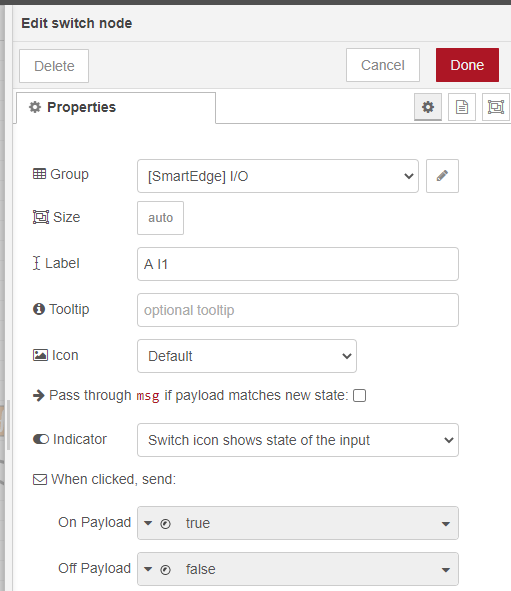Expand On Payload true value options
This screenshot has height=591, width=511.
click(x=446, y=524)
